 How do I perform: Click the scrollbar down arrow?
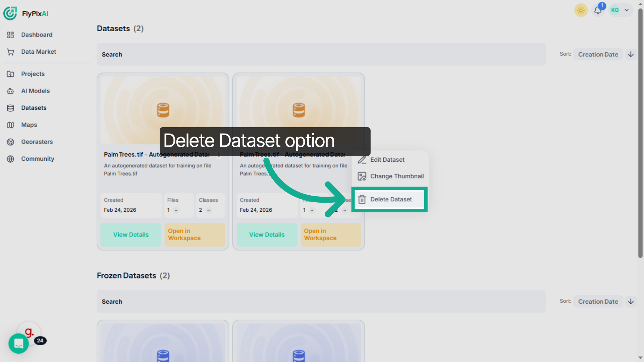click(640, 358)
